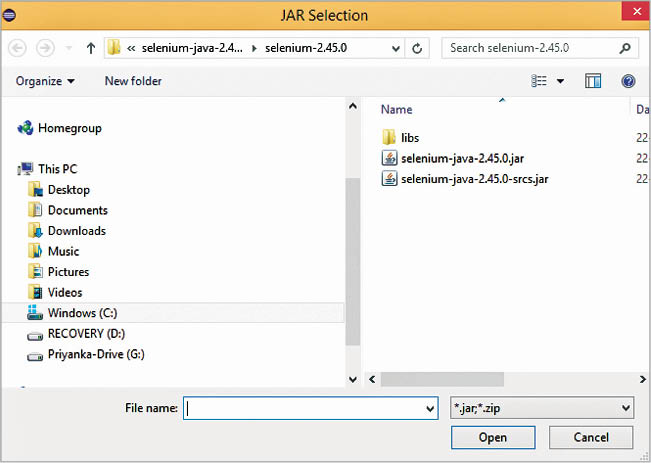Refresh the selenium-2.45.0 folder view

[417, 48]
